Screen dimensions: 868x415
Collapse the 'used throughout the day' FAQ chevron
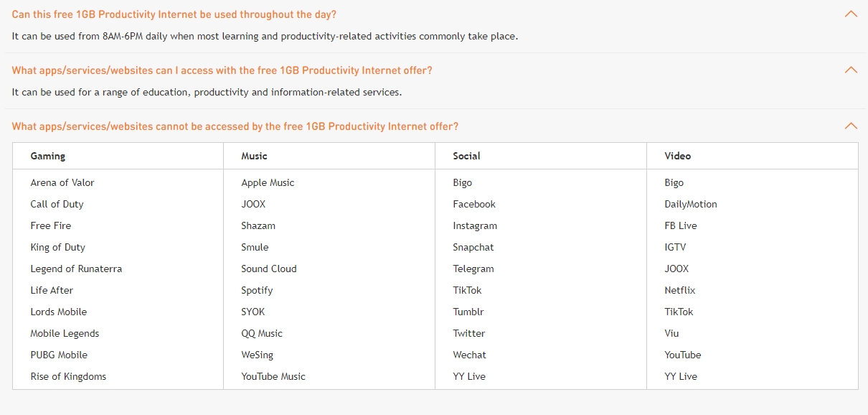pos(851,14)
